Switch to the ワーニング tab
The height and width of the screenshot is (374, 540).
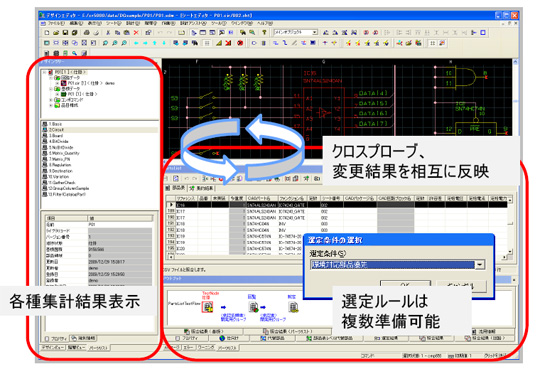coord(206,348)
